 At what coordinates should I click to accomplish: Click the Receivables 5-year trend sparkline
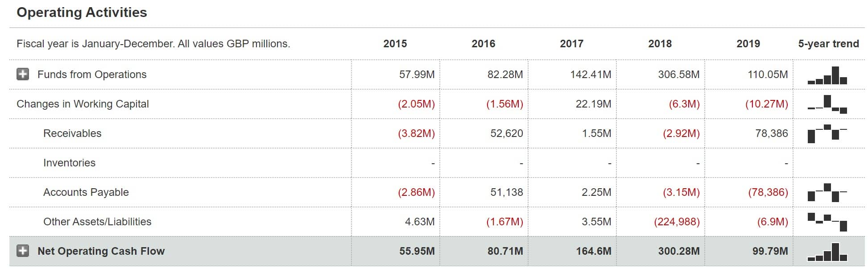827,133
